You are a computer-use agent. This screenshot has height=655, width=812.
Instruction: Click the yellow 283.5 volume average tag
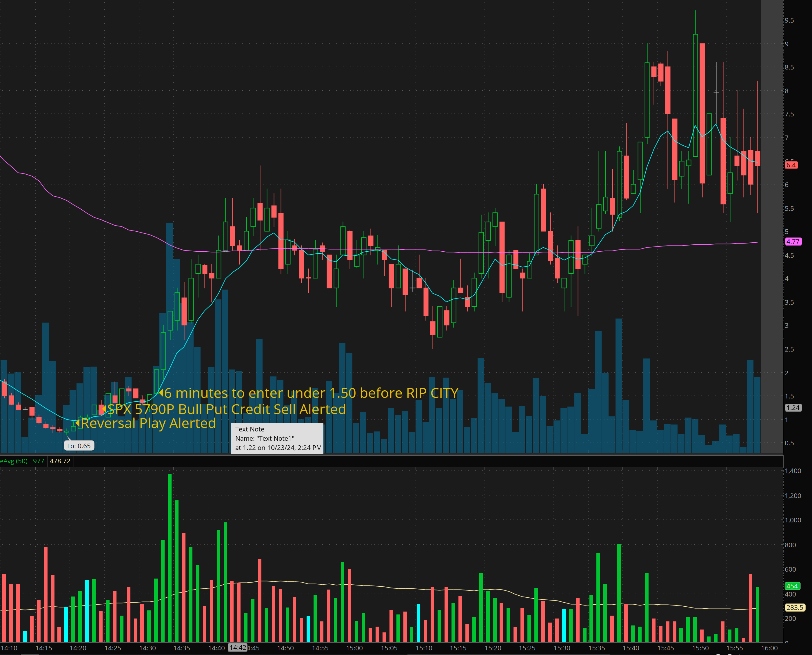coord(794,608)
